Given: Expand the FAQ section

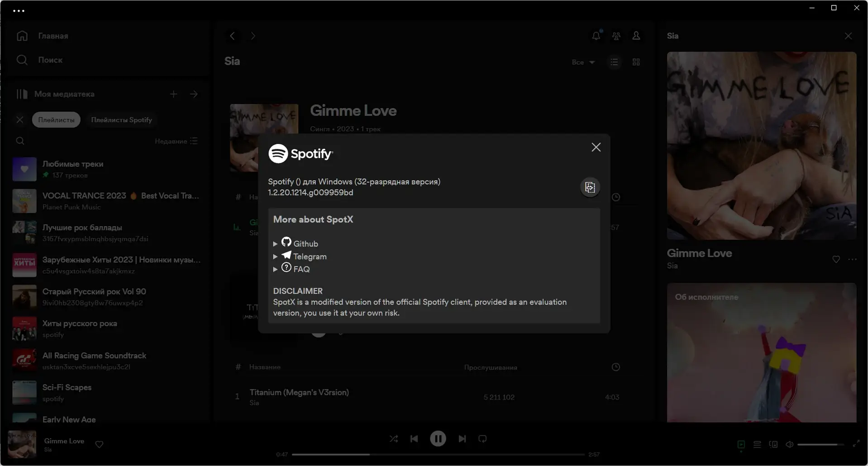Looking at the screenshot, I should [291, 269].
